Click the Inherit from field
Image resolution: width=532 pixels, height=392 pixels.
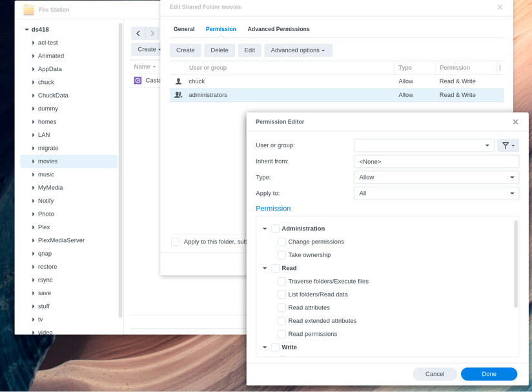436,161
